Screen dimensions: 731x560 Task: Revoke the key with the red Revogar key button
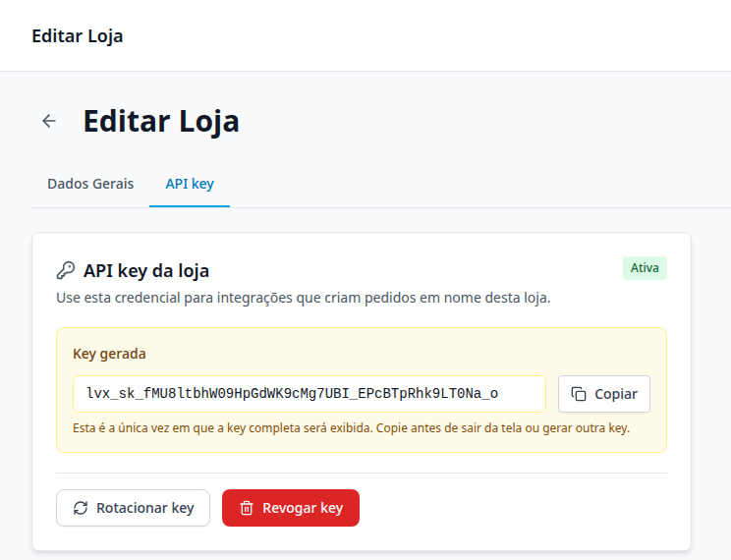(291, 508)
